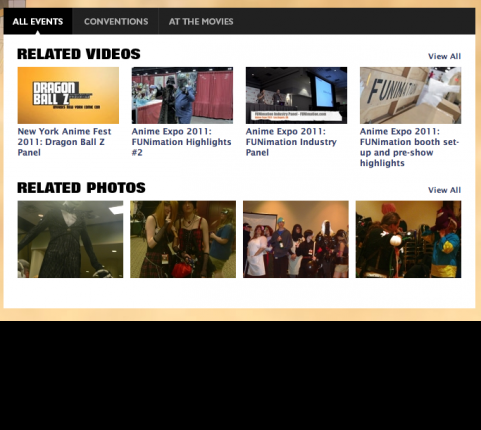
Task: Open the FUNimation cardboard box video thumbnail
Action: 410,95
